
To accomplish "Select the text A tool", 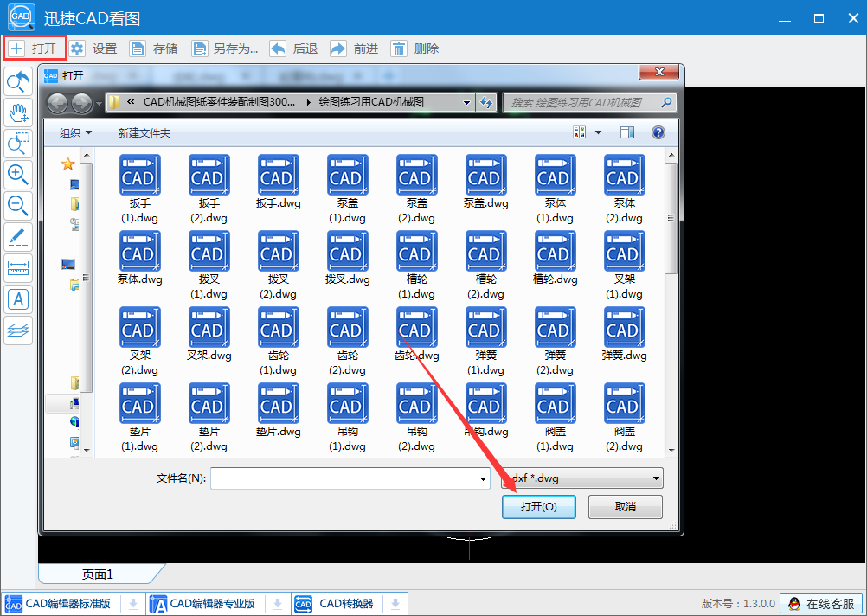I will pos(18,299).
